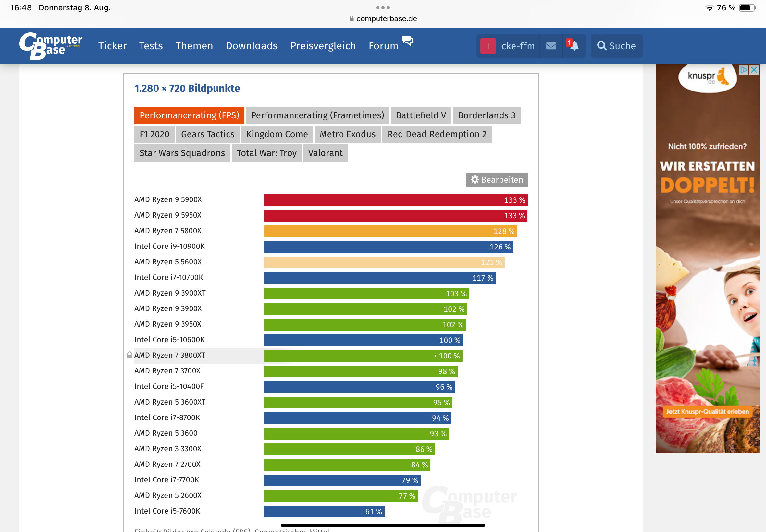Viewport: 766px width, 532px height.
Task: Select the Red Dead Redemption 2 tab
Action: [437, 134]
